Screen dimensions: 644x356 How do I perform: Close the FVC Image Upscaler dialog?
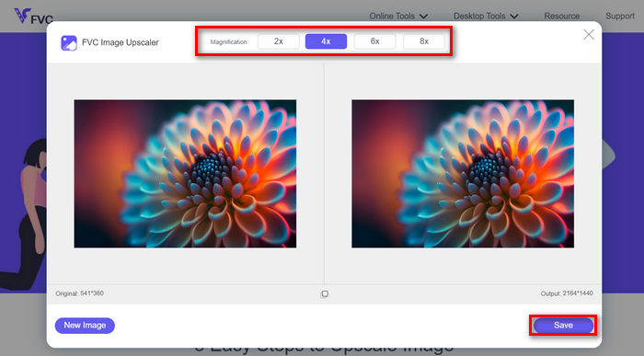point(589,34)
